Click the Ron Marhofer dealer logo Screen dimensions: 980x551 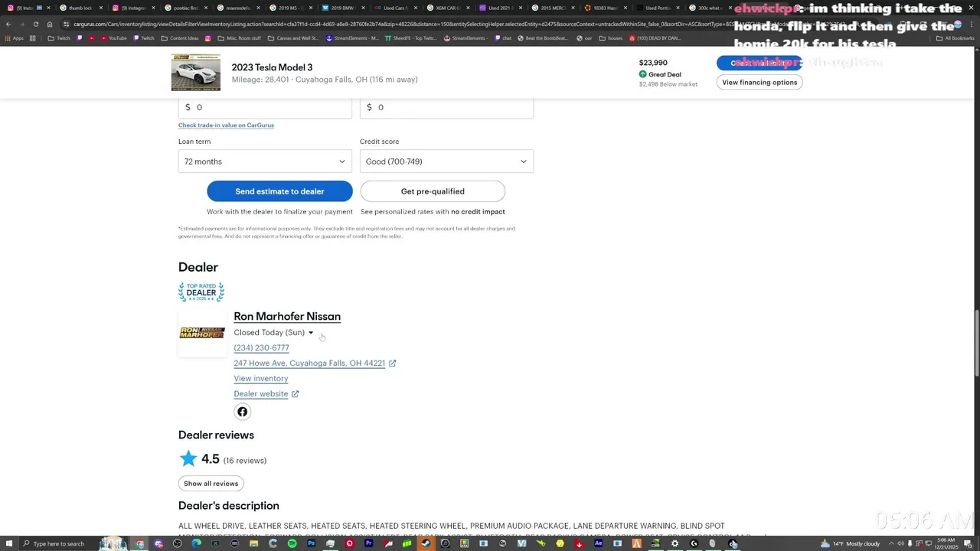(202, 333)
